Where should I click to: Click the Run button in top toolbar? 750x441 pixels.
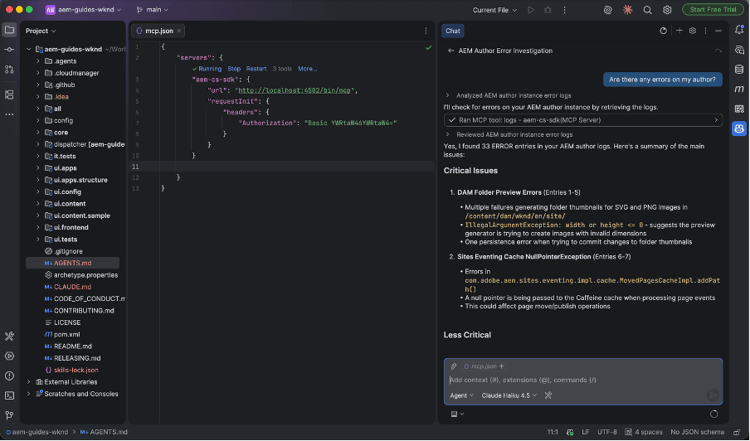[530, 10]
